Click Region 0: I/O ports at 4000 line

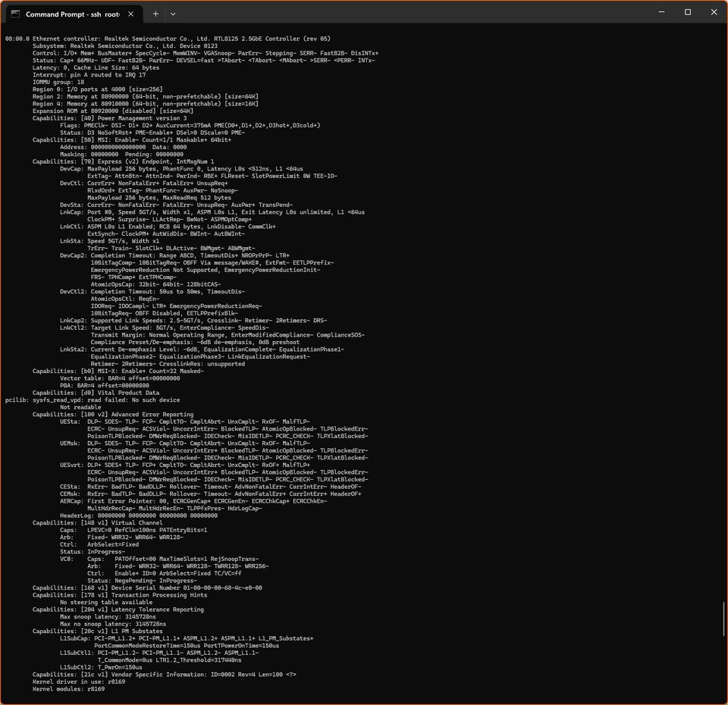click(x=98, y=89)
